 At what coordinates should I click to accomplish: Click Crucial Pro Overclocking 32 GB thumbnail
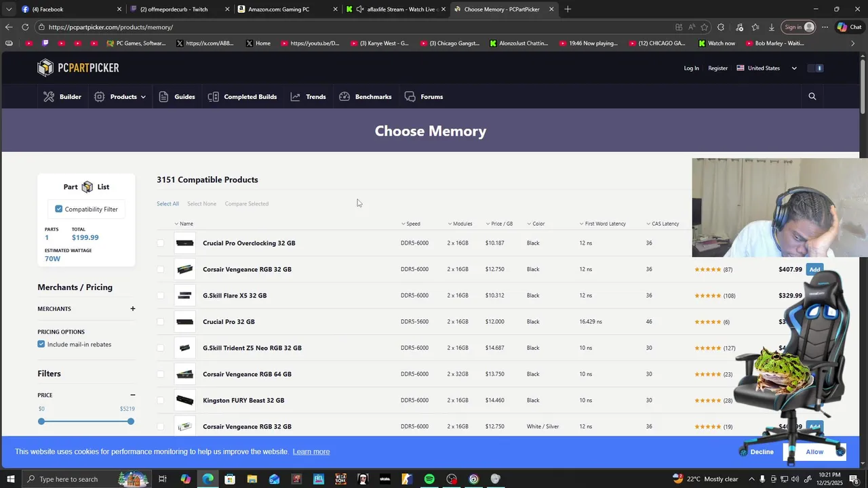point(184,243)
